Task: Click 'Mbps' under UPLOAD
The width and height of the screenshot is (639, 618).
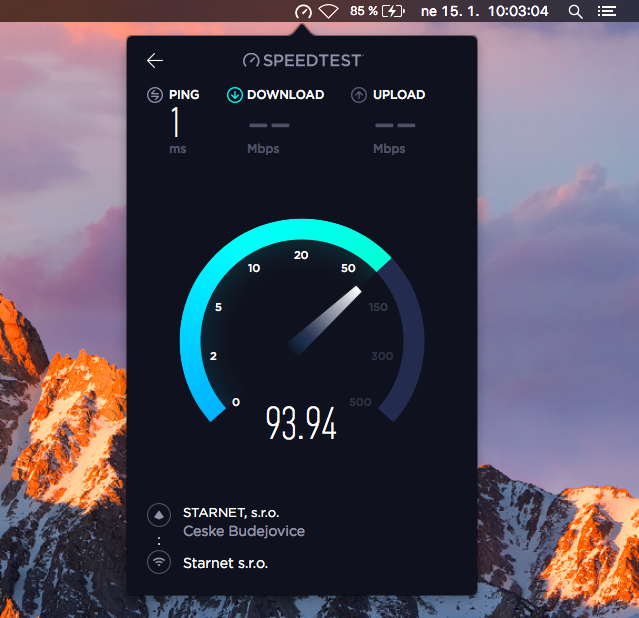Action: [x=389, y=149]
